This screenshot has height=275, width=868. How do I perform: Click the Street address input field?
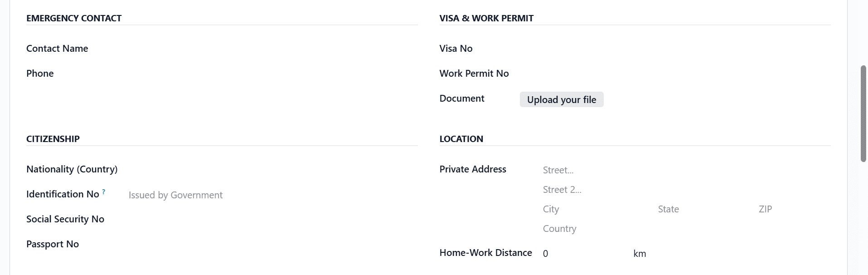[x=589, y=170]
